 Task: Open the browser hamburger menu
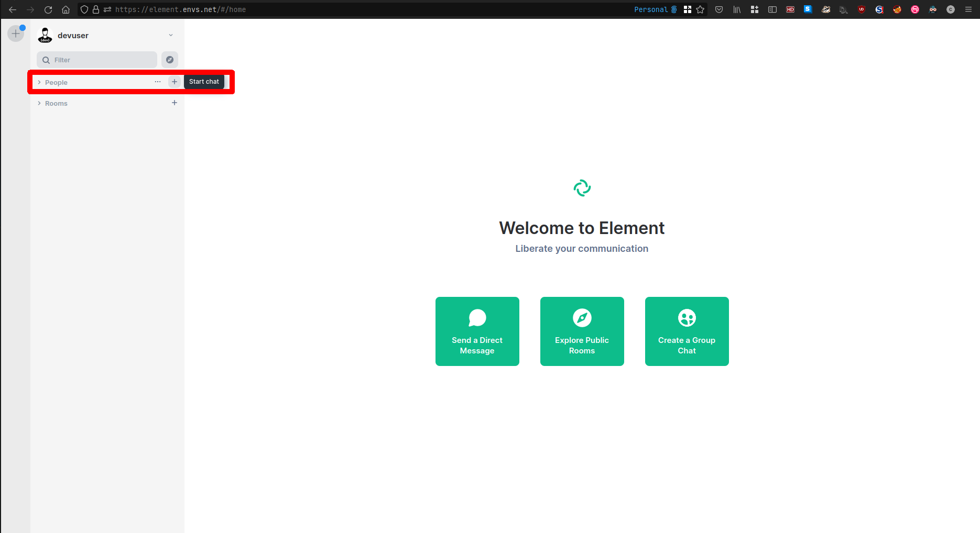click(968, 9)
